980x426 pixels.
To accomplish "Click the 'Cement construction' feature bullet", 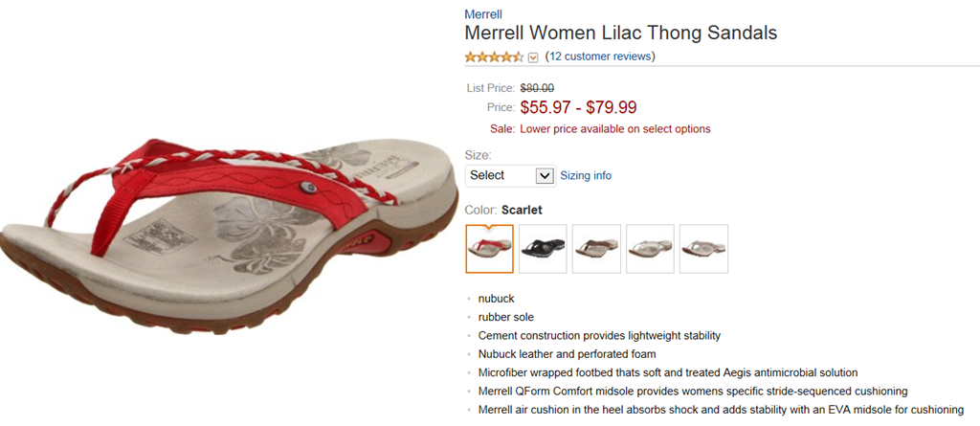I will click(x=599, y=336).
